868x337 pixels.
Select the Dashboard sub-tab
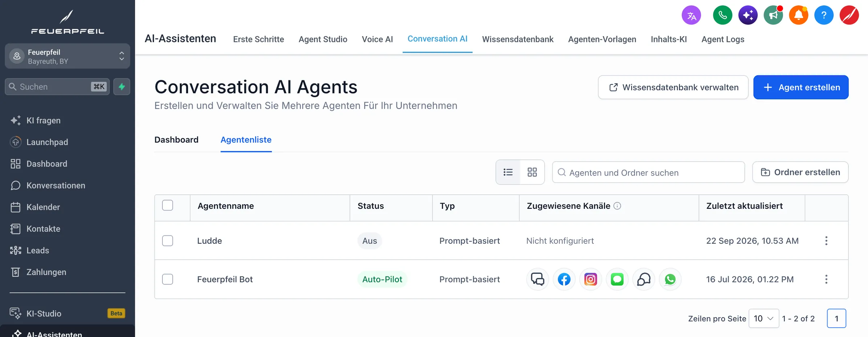[176, 140]
